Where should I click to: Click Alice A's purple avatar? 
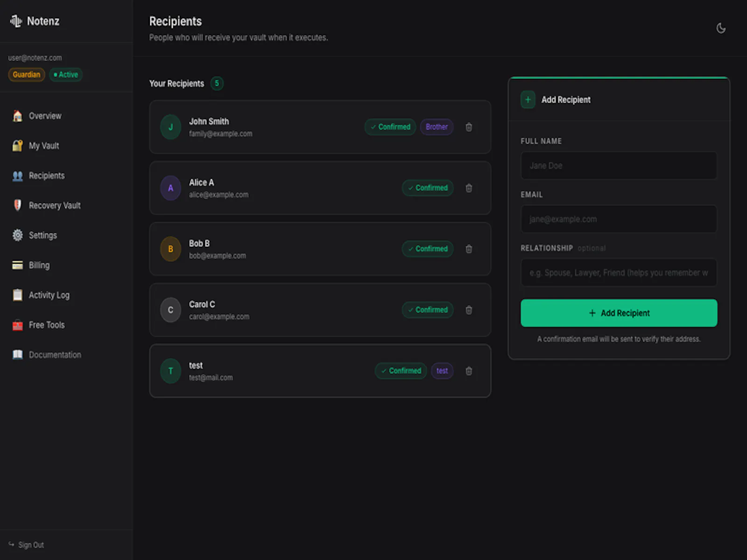point(170,188)
